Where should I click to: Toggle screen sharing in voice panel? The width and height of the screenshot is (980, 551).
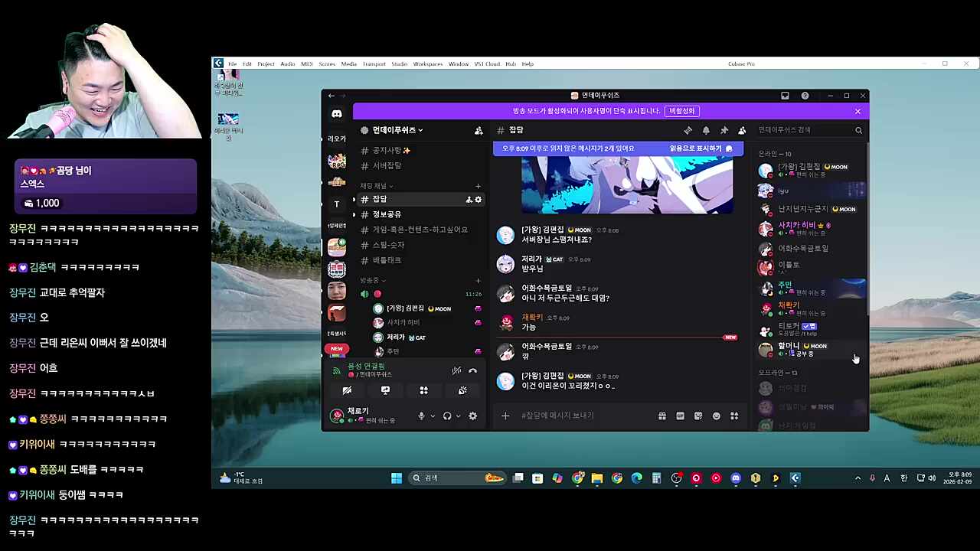pyautogui.click(x=385, y=390)
